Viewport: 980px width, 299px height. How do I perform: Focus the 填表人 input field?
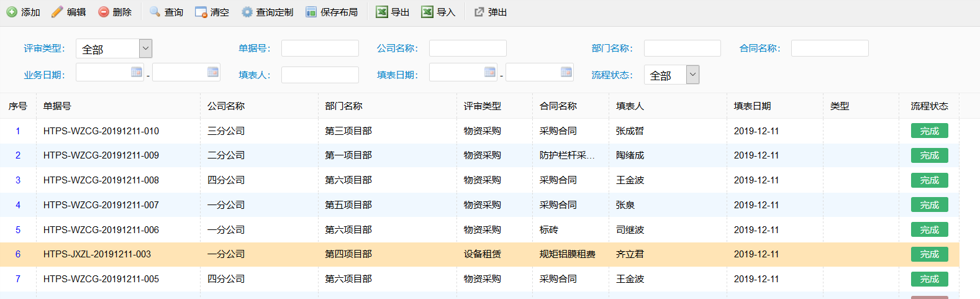[x=320, y=75]
